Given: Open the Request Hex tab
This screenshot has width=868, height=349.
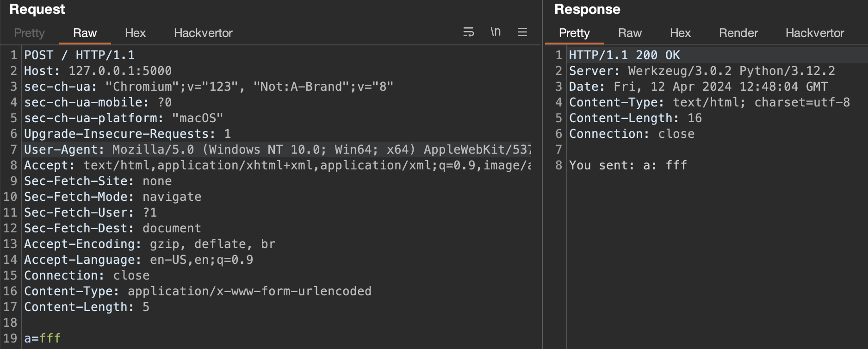Looking at the screenshot, I should tap(135, 33).
